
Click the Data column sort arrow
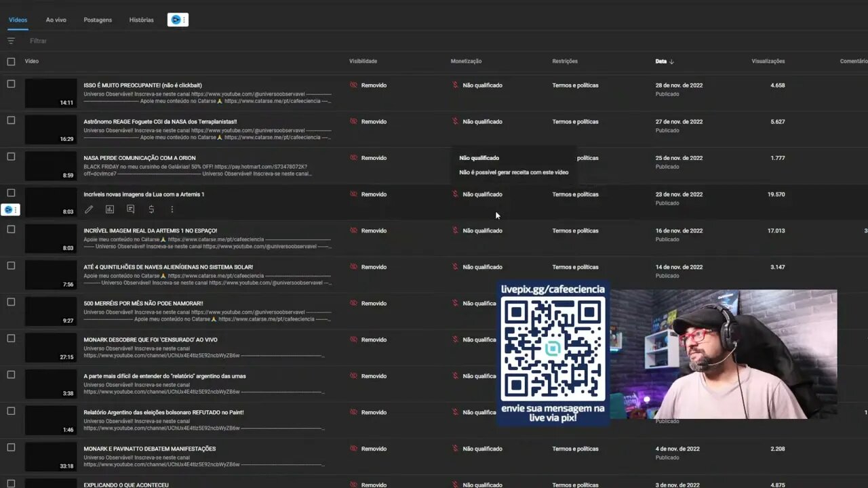pyautogui.click(x=671, y=62)
